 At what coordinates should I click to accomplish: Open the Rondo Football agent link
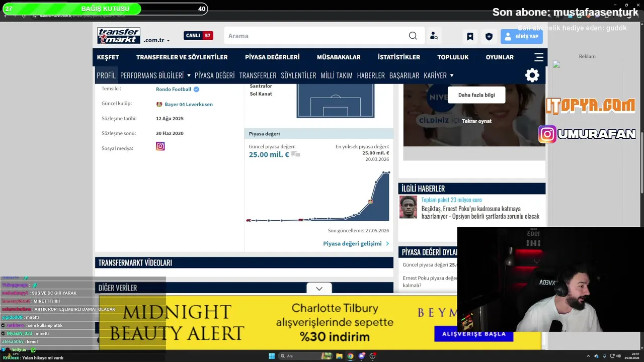174,89
